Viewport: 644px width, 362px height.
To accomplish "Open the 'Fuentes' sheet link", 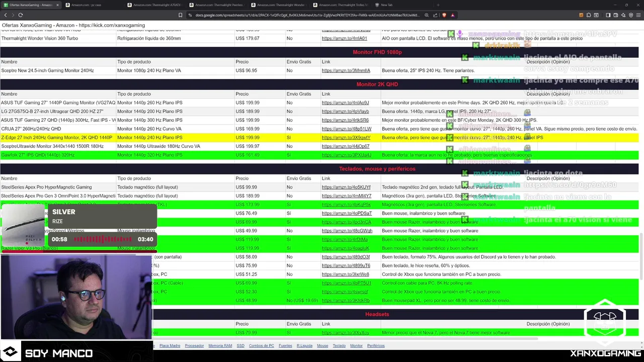I will (x=285, y=346).
